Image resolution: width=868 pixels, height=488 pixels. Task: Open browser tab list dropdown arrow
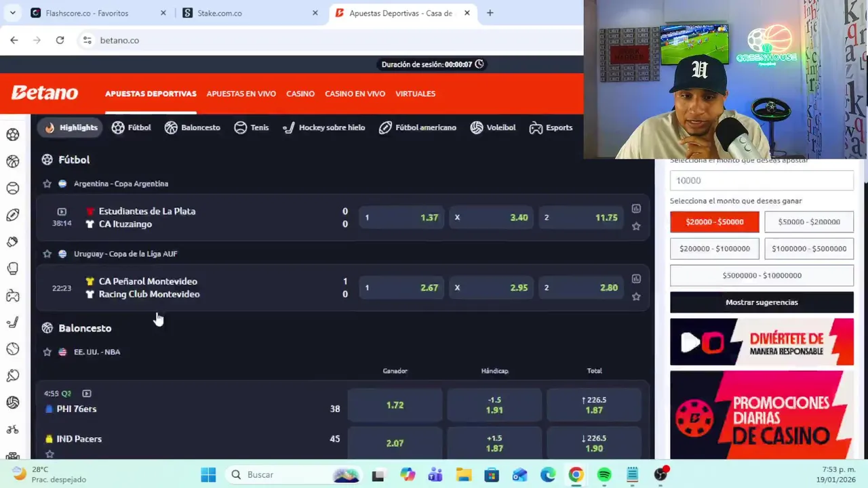(12, 13)
